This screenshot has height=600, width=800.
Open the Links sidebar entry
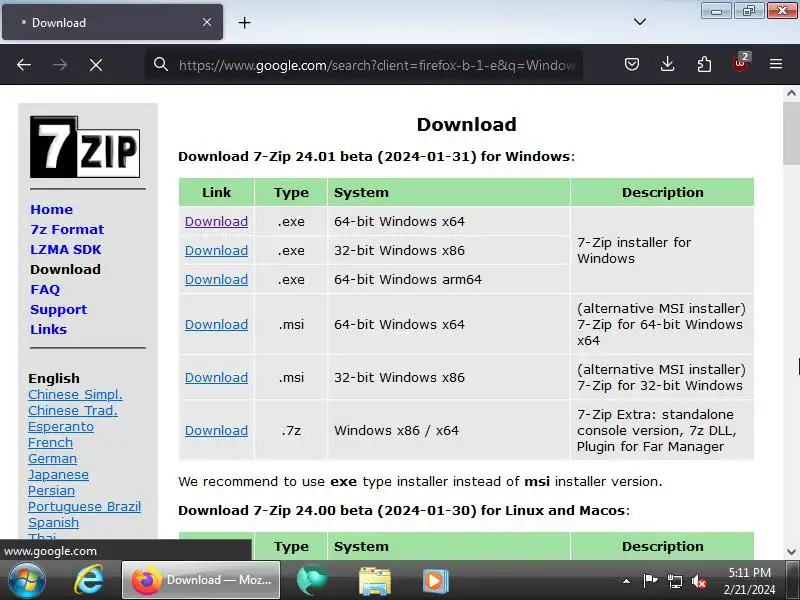48,329
